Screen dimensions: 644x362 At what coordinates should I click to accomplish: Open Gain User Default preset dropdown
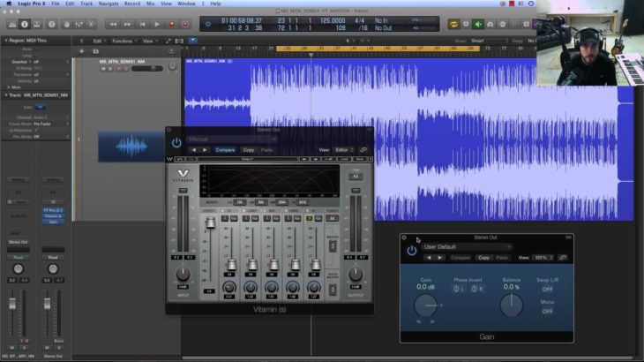click(467, 246)
